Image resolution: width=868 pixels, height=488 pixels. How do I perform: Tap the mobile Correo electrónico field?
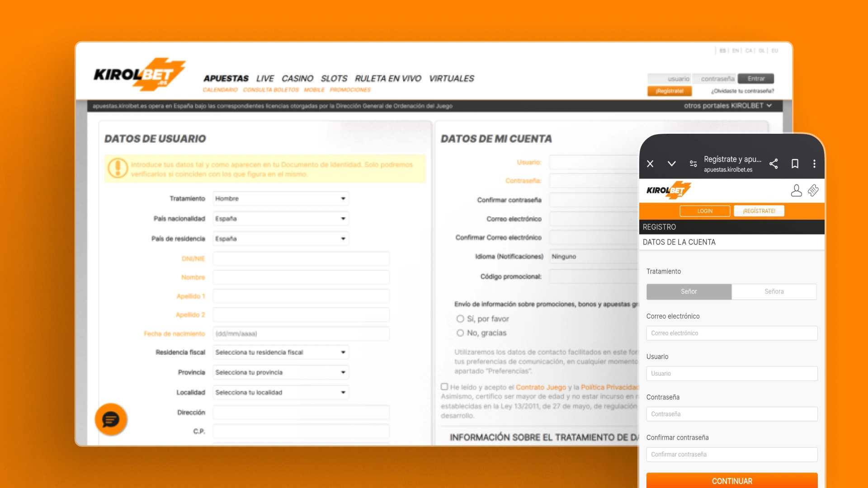coord(732,333)
